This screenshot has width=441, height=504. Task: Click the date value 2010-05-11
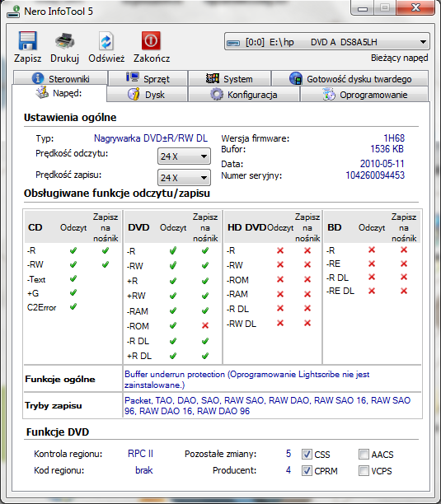pos(382,164)
